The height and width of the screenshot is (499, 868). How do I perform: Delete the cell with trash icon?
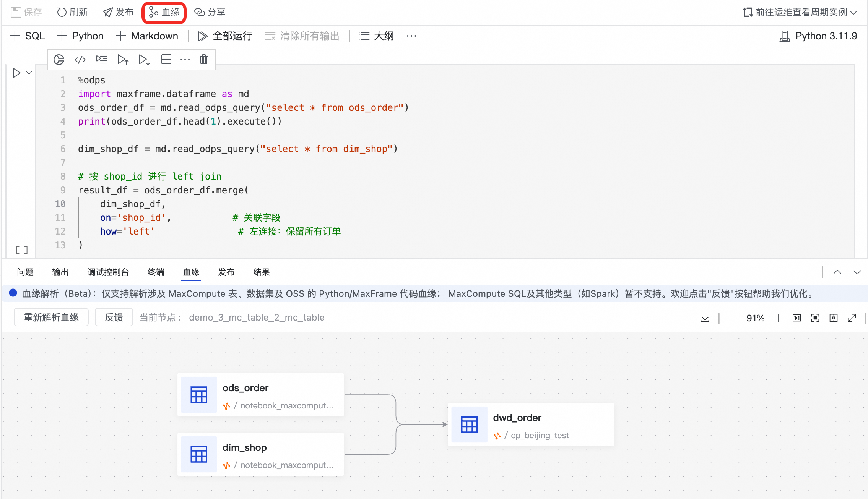click(x=204, y=60)
